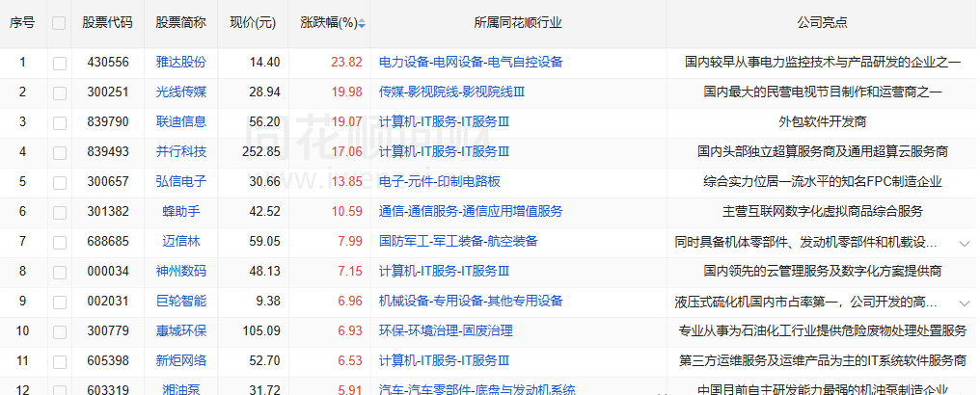Click the 股票代码 column header
980x395 pixels.
(107, 23)
